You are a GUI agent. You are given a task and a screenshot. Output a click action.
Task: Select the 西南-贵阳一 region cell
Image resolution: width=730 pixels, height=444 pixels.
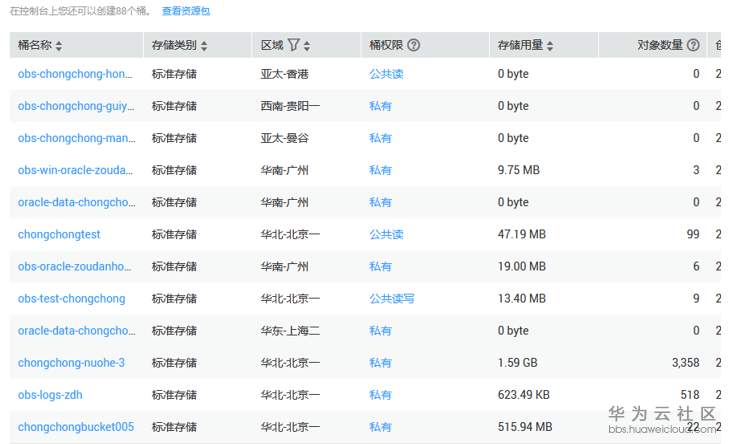291,106
